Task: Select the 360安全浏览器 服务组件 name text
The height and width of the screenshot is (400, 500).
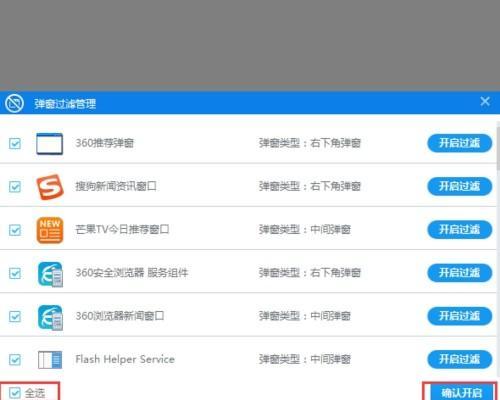Action: click(x=132, y=273)
